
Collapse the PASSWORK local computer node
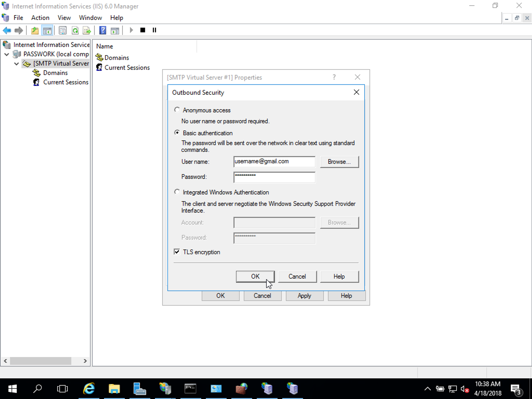pyautogui.click(x=6, y=54)
